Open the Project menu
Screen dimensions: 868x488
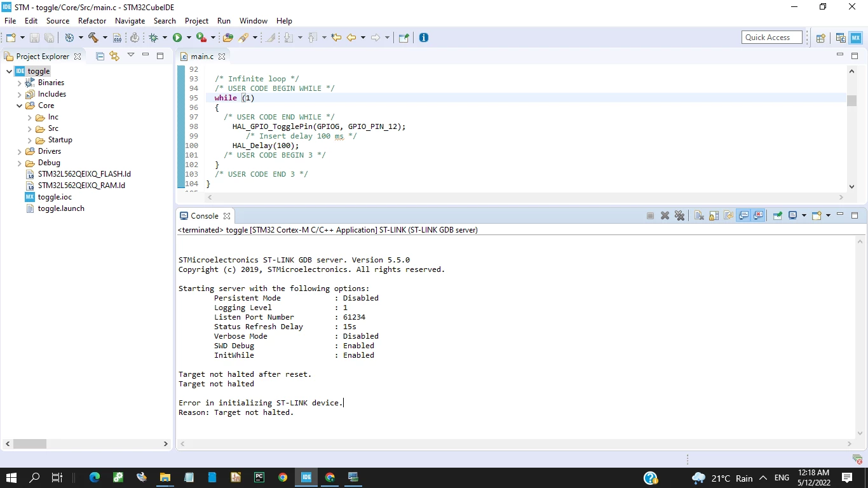[x=196, y=21]
